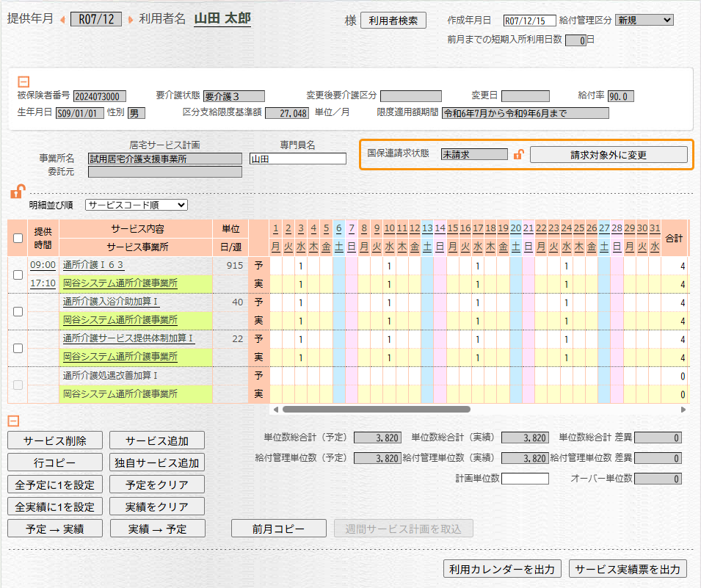Screen dimensions: 701x588
Task: Open the 明細並び順 sort order dropdown
Action: pos(137,206)
